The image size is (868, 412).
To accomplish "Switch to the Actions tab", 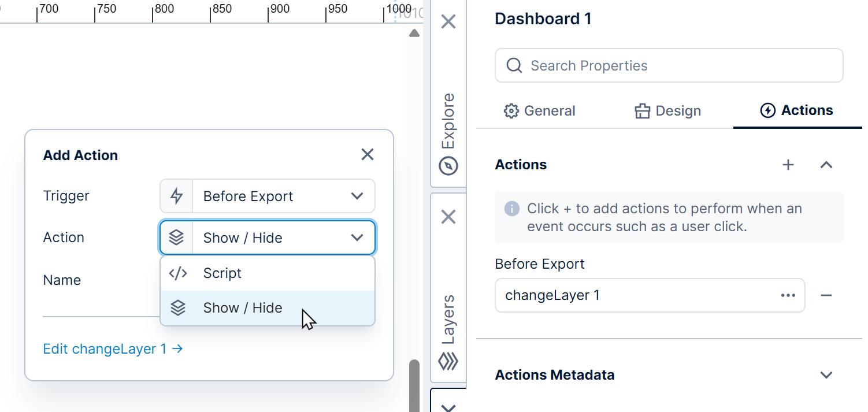I will tap(797, 110).
